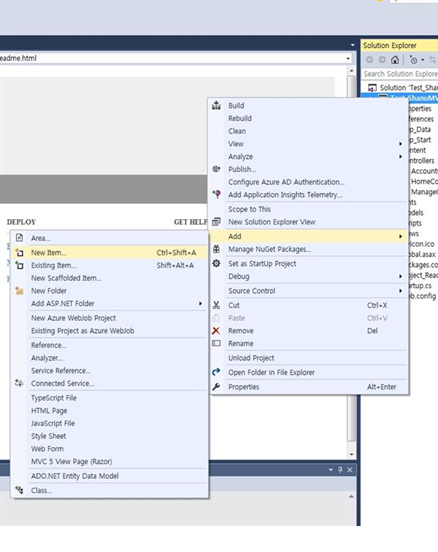Expand the Source Control submenu arrow
The height and width of the screenshot is (552, 438).
click(x=400, y=291)
